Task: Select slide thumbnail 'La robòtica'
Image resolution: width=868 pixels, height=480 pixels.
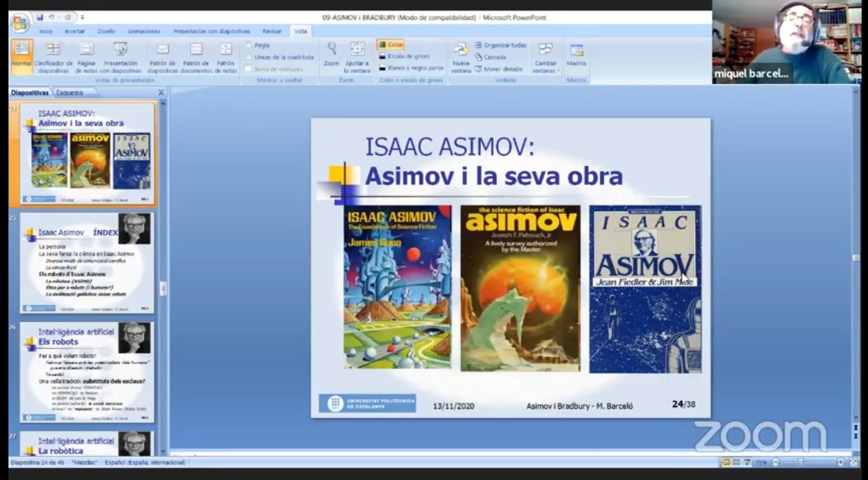Action: coord(88,443)
